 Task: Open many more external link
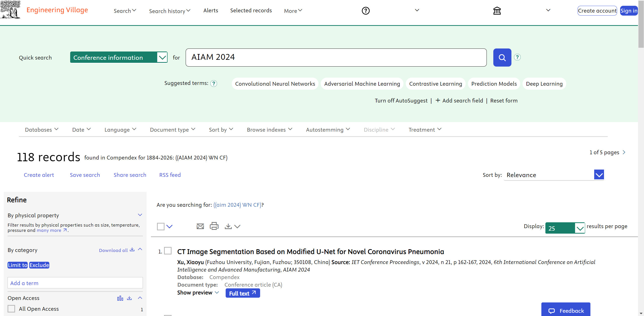[52, 230]
